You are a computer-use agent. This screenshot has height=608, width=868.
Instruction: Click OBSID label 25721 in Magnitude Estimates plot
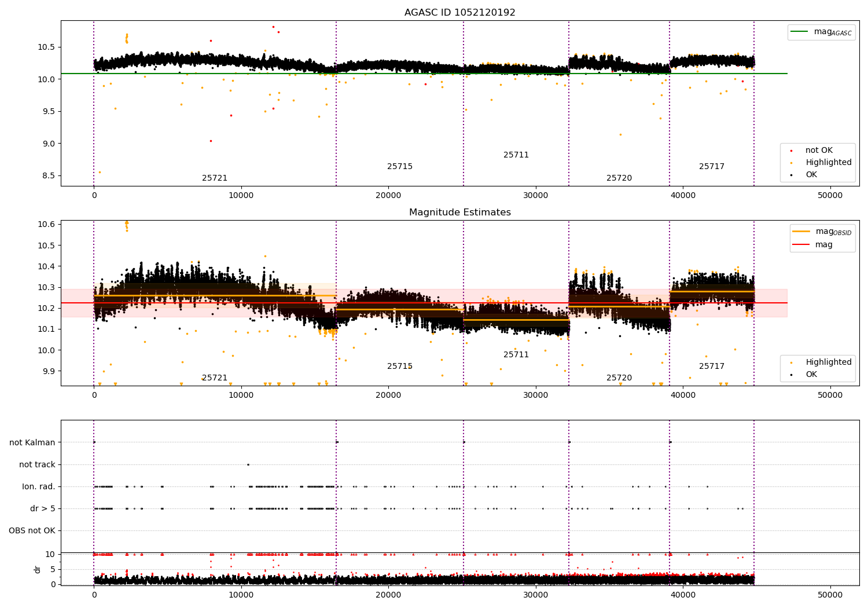[x=215, y=378]
